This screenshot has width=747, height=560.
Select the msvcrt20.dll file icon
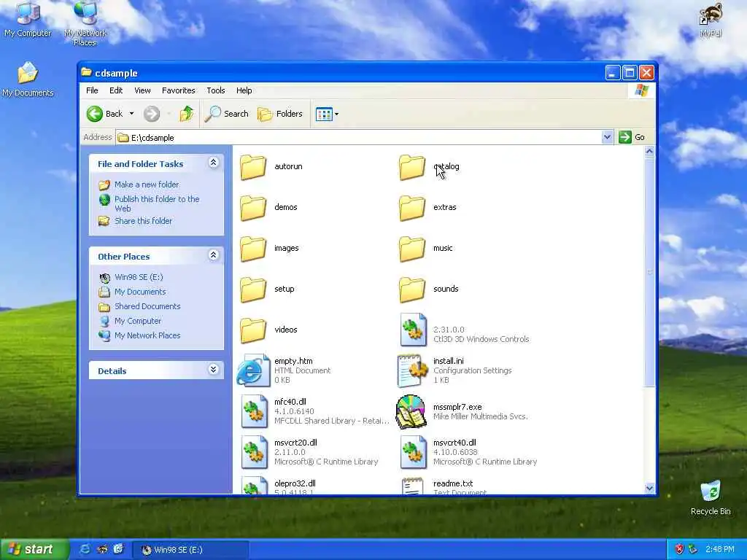254,452
